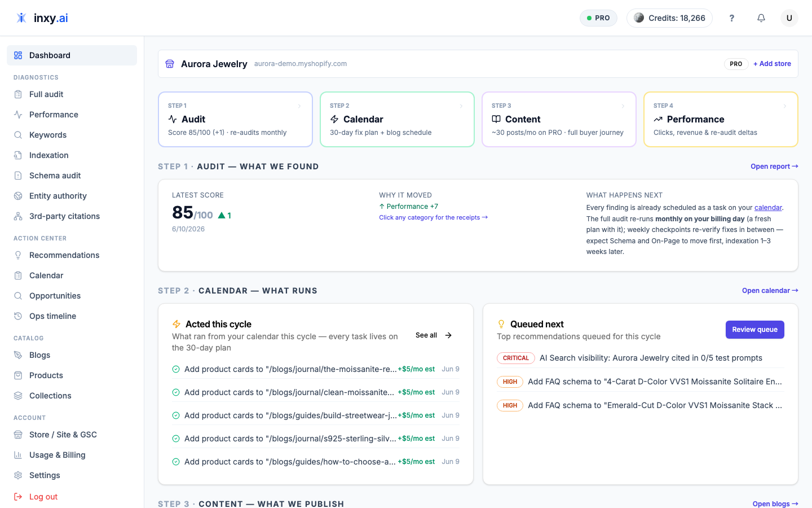
Task: Click the Log out label in sidebar
Action: click(43, 497)
